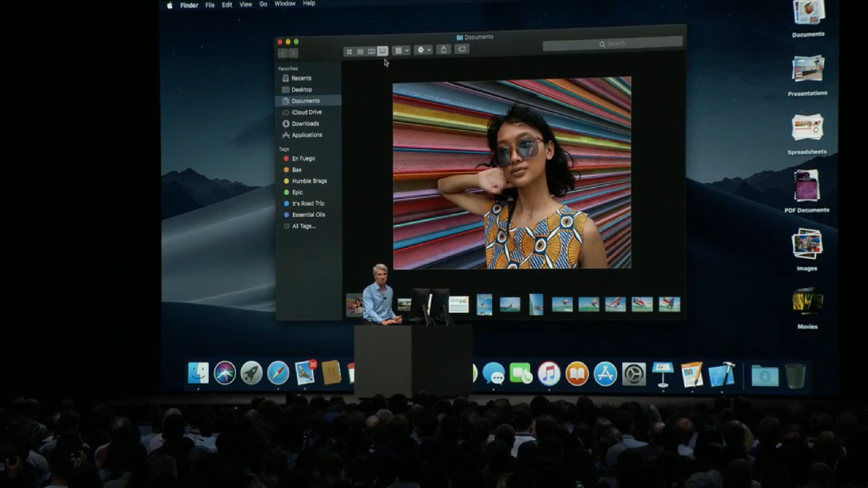Open the action gear dropdown menu
Image resolution: width=868 pixels, height=488 pixels.
422,51
